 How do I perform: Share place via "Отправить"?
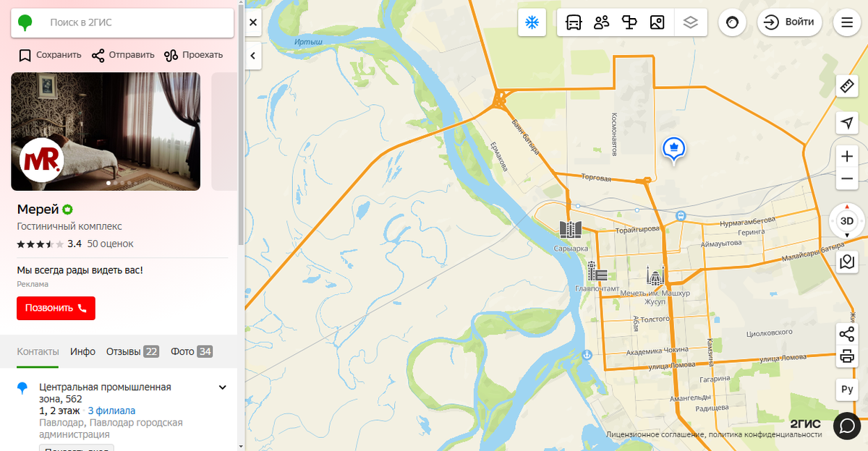pos(123,55)
